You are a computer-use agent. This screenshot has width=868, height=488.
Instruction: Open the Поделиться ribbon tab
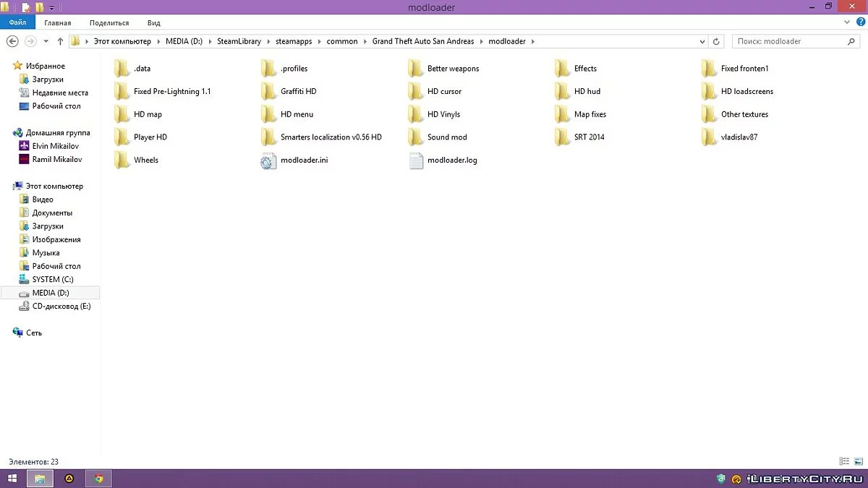coord(109,23)
